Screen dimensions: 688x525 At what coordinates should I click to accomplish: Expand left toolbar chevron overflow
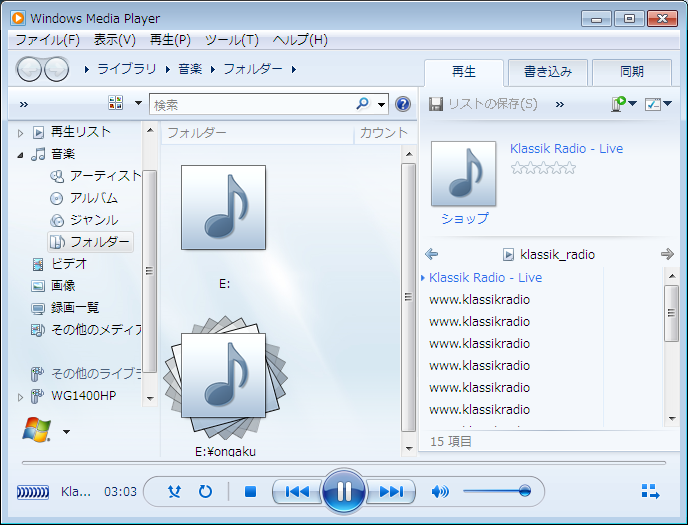point(24,104)
